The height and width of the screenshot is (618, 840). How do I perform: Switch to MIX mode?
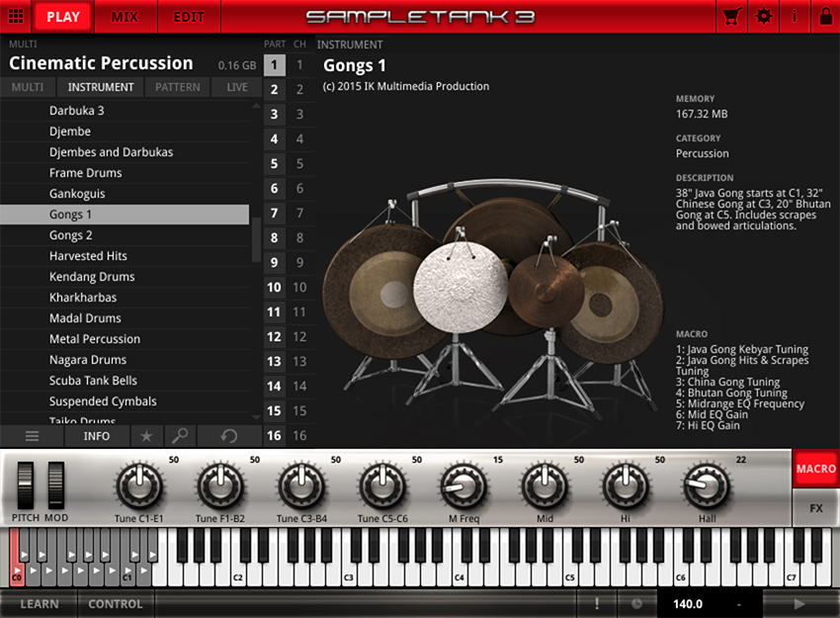(125, 17)
